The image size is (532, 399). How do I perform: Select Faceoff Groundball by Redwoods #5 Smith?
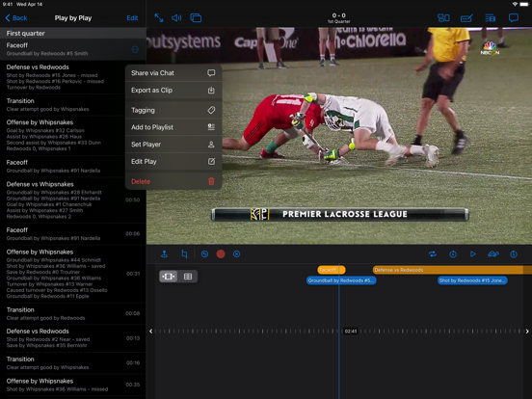pos(73,49)
